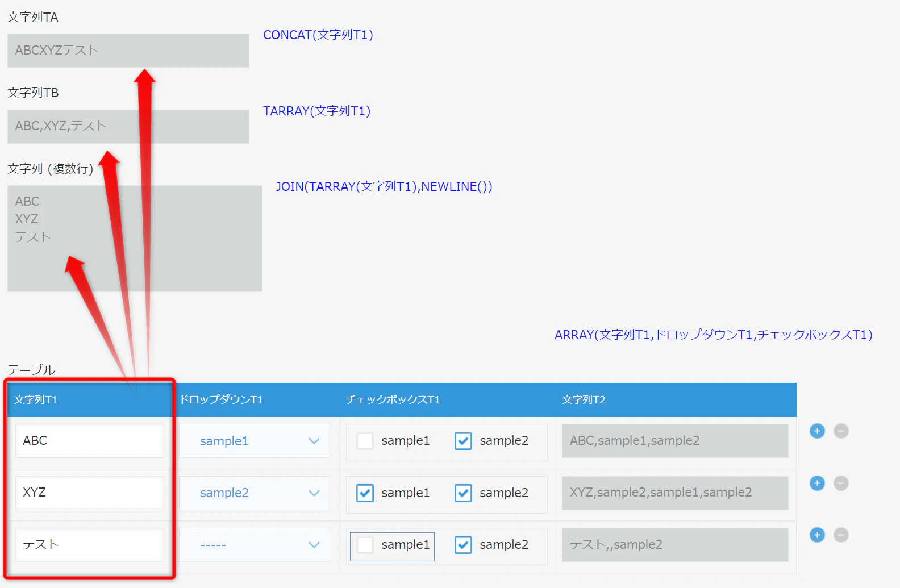This screenshot has height=588, width=900.
Task: Click the CONCAT(文字列T1) formula text
Action: click(x=318, y=35)
